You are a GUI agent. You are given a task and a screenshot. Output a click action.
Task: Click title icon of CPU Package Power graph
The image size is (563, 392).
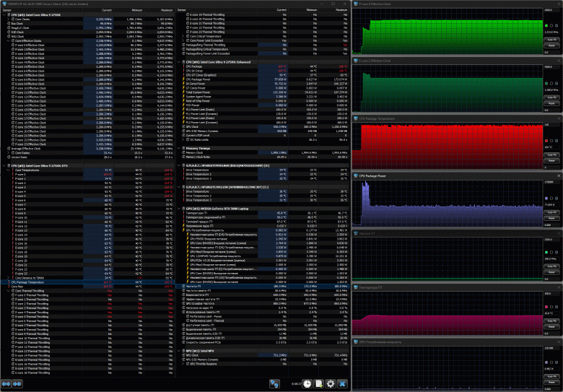click(356, 176)
